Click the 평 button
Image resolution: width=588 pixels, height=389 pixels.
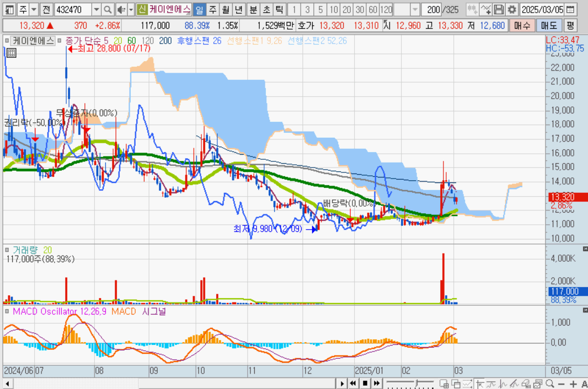tap(570, 25)
